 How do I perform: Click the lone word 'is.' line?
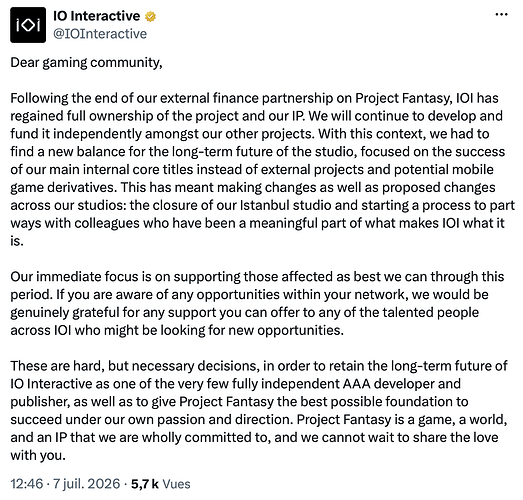point(17,241)
